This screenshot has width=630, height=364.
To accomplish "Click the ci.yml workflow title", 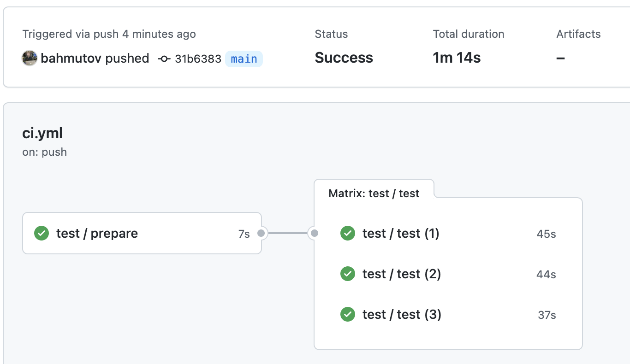I will click(42, 133).
